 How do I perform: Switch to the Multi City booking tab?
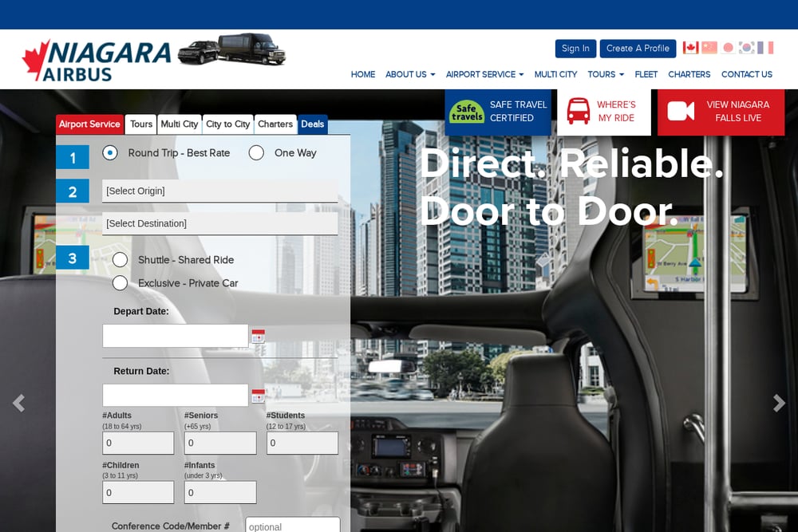click(x=179, y=124)
